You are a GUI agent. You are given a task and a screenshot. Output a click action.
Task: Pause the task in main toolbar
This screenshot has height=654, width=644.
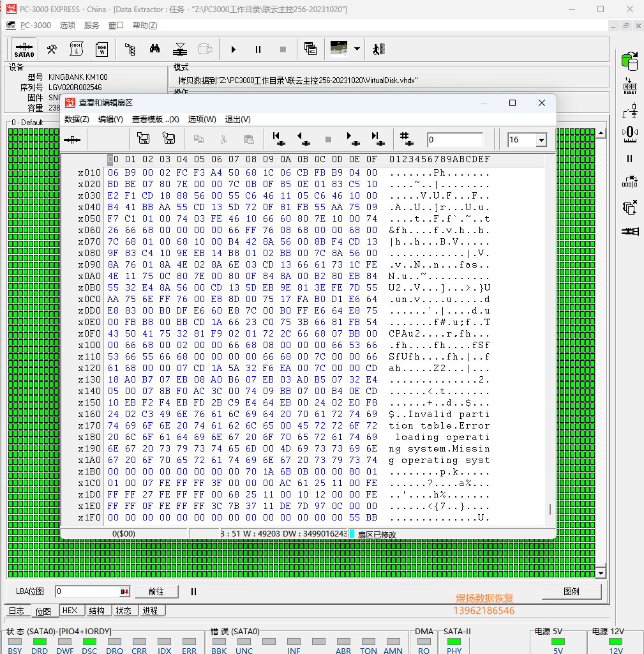tap(258, 50)
